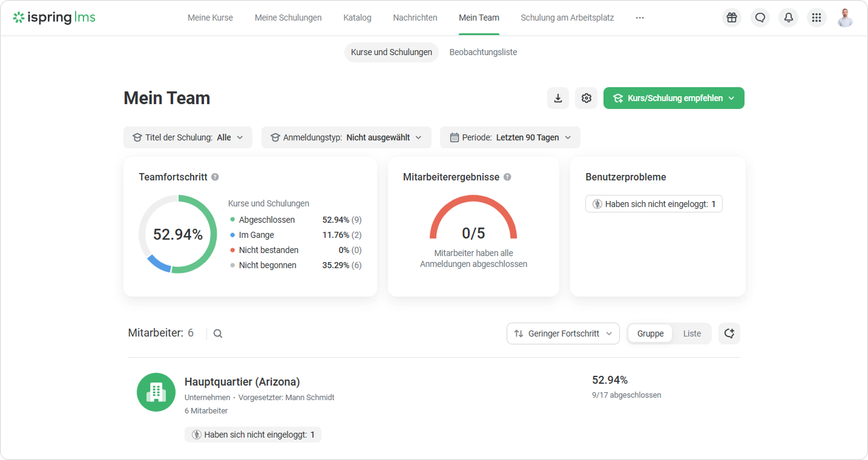Open the chat messages icon

(x=760, y=18)
